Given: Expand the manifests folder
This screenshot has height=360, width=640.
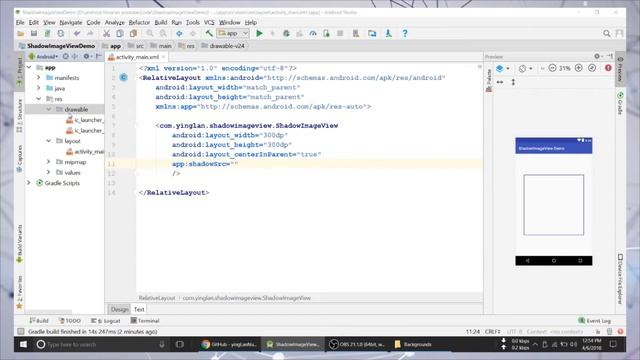Looking at the screenshot, I should pyautogui.click(x=38, y=77).
